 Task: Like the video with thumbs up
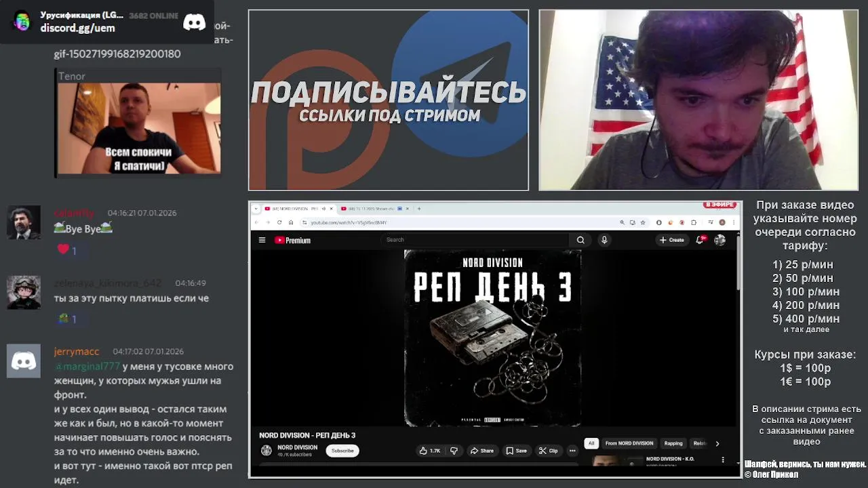click(430, 451)
